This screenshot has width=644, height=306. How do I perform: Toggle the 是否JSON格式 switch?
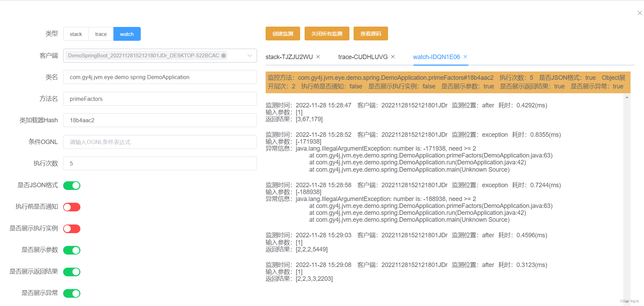72,185
